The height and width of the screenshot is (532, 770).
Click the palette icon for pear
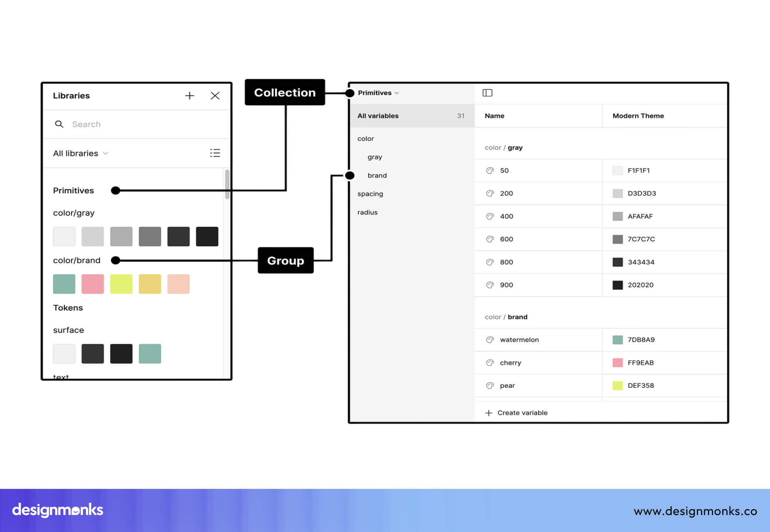[490, 385]
